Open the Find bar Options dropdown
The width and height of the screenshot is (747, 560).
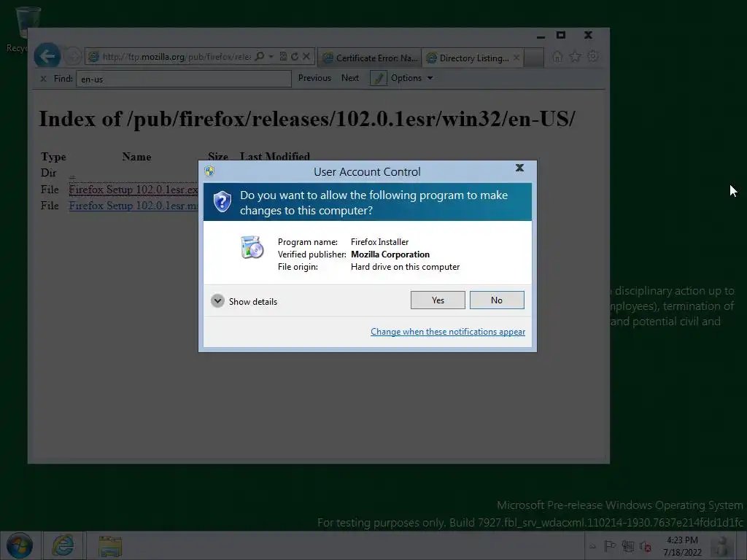coord(411,78)
